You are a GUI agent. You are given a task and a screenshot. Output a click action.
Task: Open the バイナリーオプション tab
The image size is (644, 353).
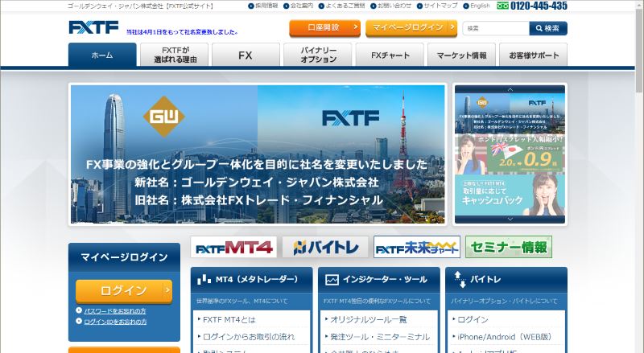point(318,55)
